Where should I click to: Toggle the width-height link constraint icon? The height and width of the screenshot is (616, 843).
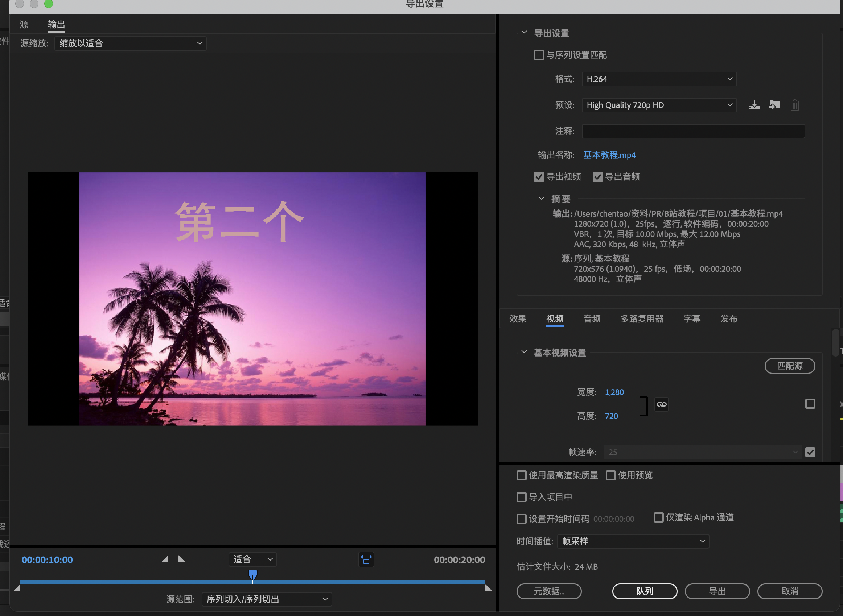[x=661, y=404]
